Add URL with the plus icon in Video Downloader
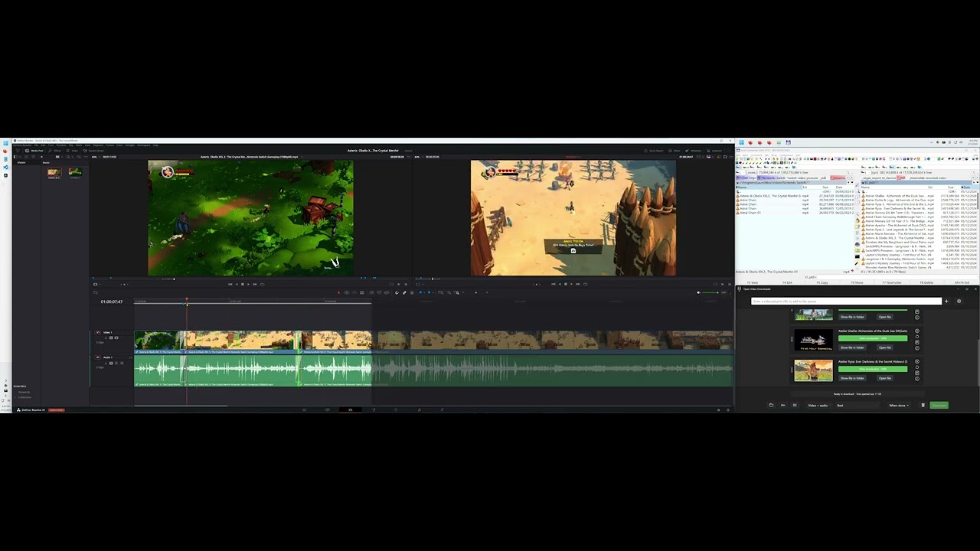The image size is (980, 551). [x=946, y=301]
